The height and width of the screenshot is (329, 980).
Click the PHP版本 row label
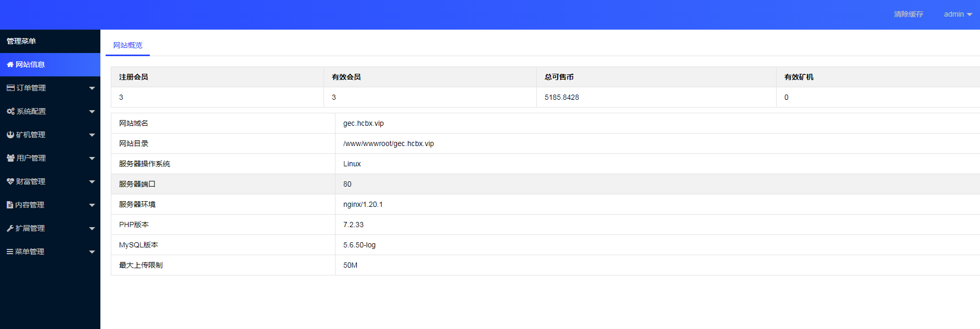pyautogui.click(x=134, y=225)
